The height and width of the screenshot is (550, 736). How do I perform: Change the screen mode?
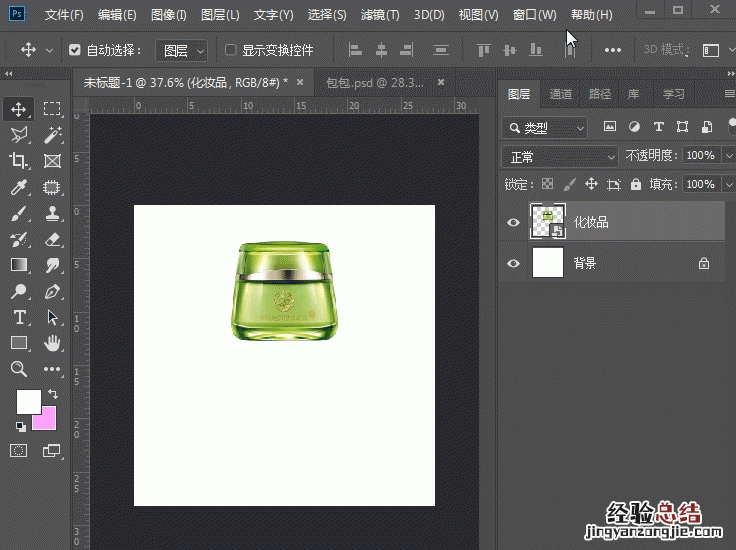coord(52,451)
